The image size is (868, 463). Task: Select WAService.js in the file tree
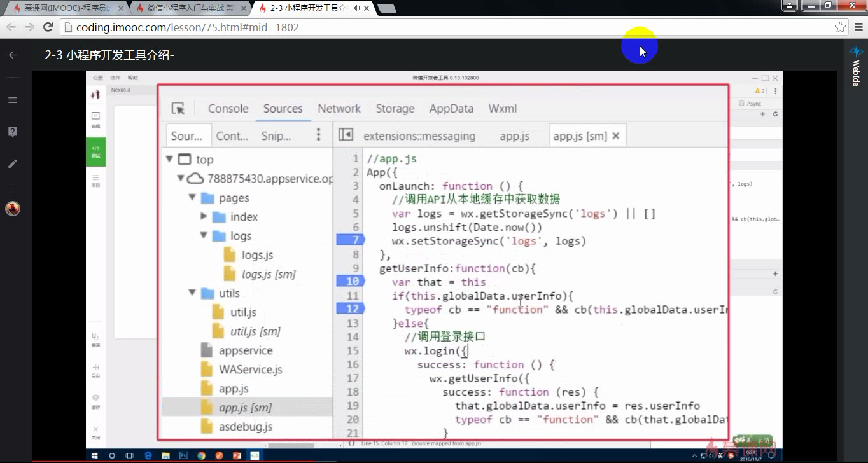pos(251,370)
